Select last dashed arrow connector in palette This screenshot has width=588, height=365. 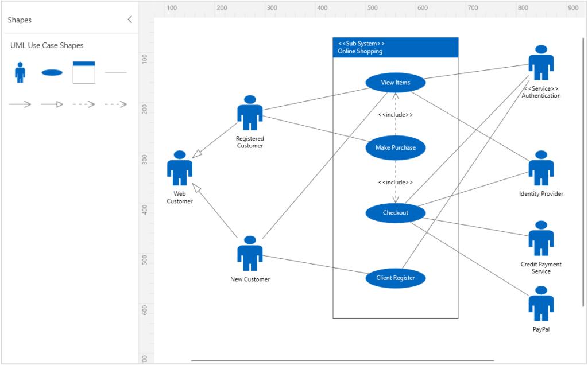[116, 104]
